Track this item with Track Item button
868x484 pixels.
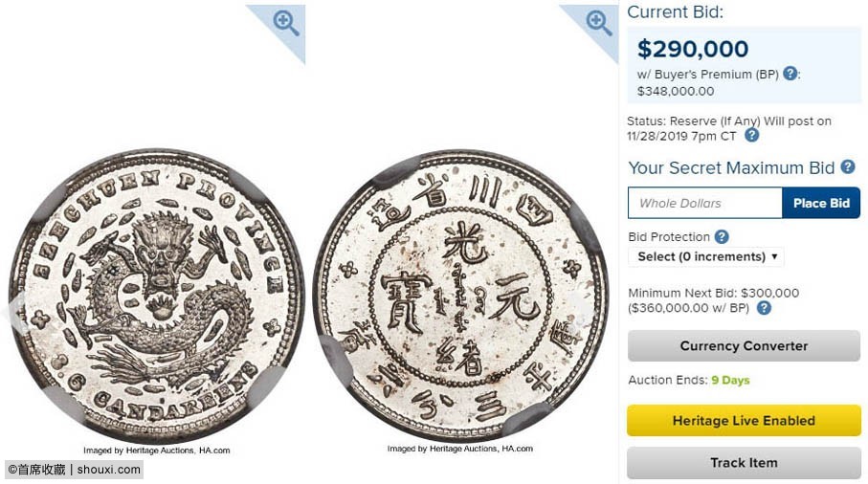coord(744,463)
